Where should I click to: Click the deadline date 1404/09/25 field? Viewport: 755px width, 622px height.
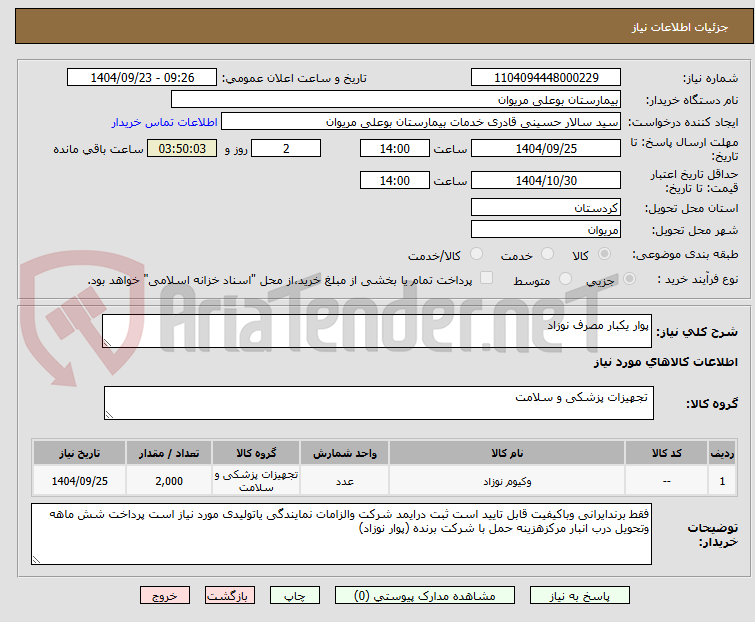point(546,148)
